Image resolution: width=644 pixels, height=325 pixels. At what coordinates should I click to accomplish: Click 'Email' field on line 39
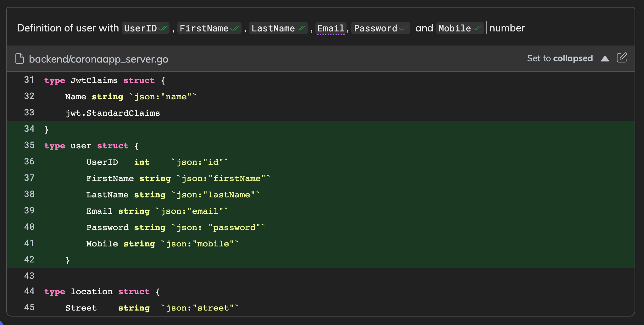99,211
